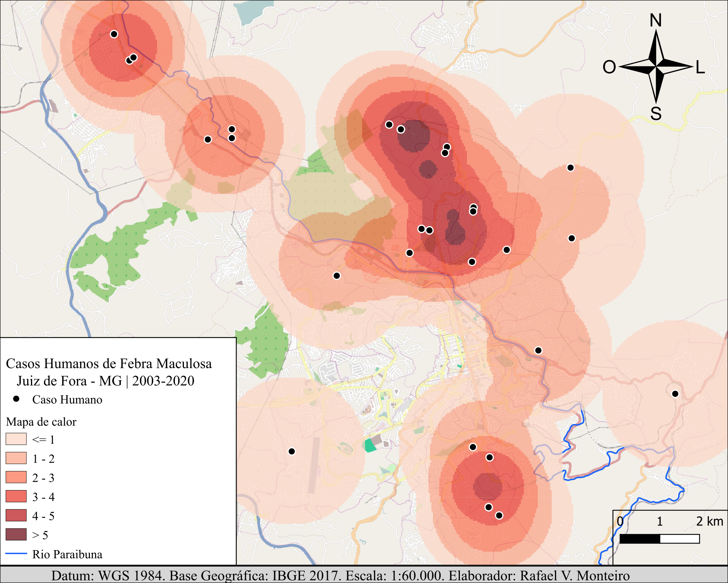
Task: Click the scale bar's black segment
Action: coord(640,539)
